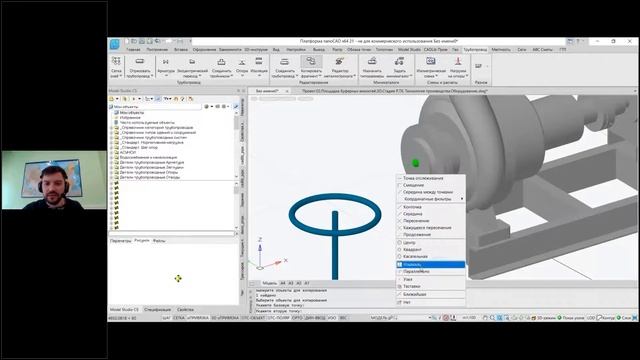
Task: Switch to the Ресурсы panel tab
Action: coord(142,241)
